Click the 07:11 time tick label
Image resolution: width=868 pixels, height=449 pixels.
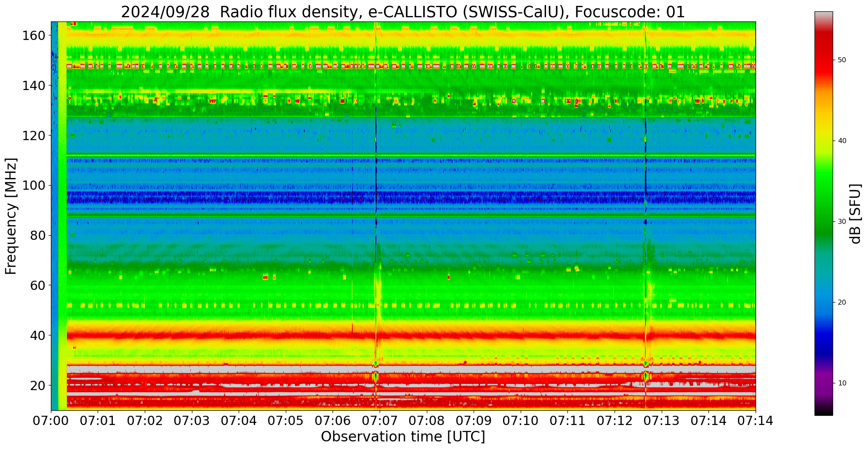(x=568, y=421)
